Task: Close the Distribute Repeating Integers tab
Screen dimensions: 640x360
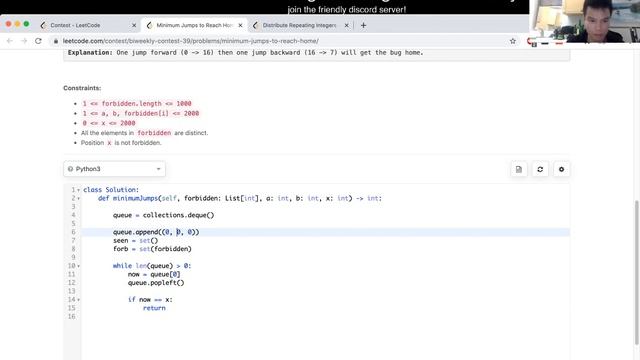Action: click(347, 25)
